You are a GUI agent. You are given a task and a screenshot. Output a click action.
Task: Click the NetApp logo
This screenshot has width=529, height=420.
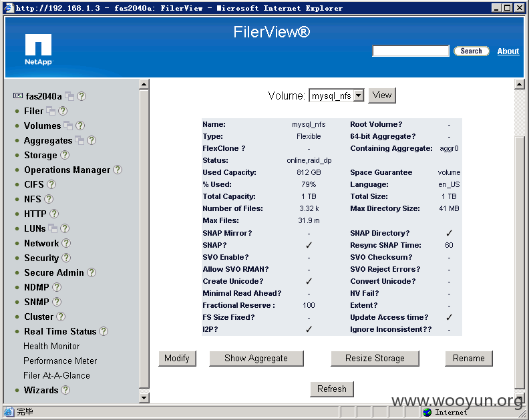click(x=38, y=49)
